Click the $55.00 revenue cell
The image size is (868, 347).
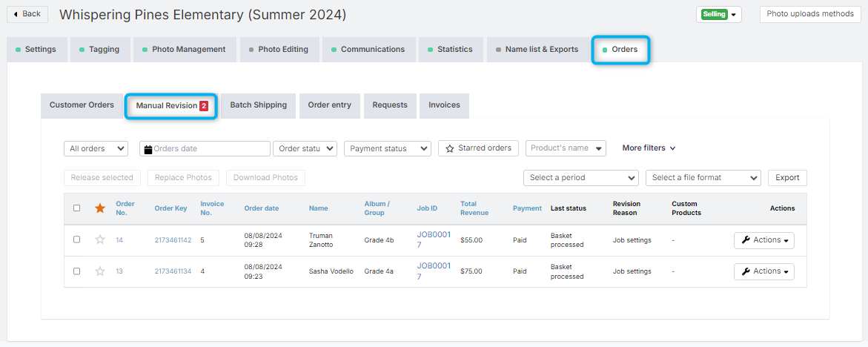(x=471, y=240)
